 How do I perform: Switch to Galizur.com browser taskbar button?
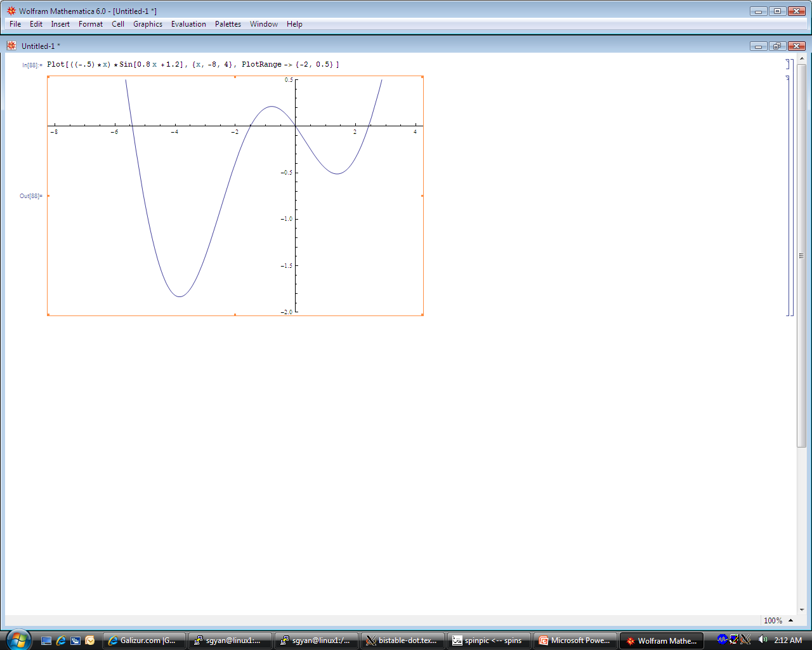145,640
